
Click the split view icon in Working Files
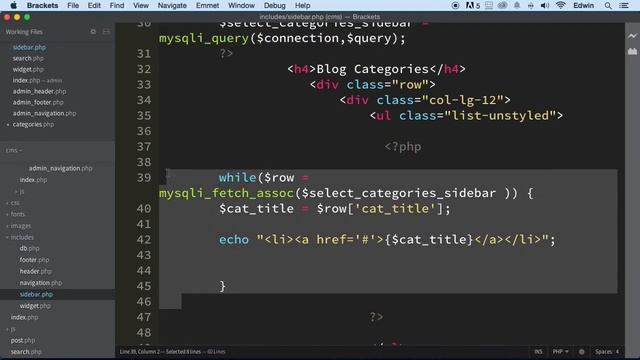click(106, 31)
